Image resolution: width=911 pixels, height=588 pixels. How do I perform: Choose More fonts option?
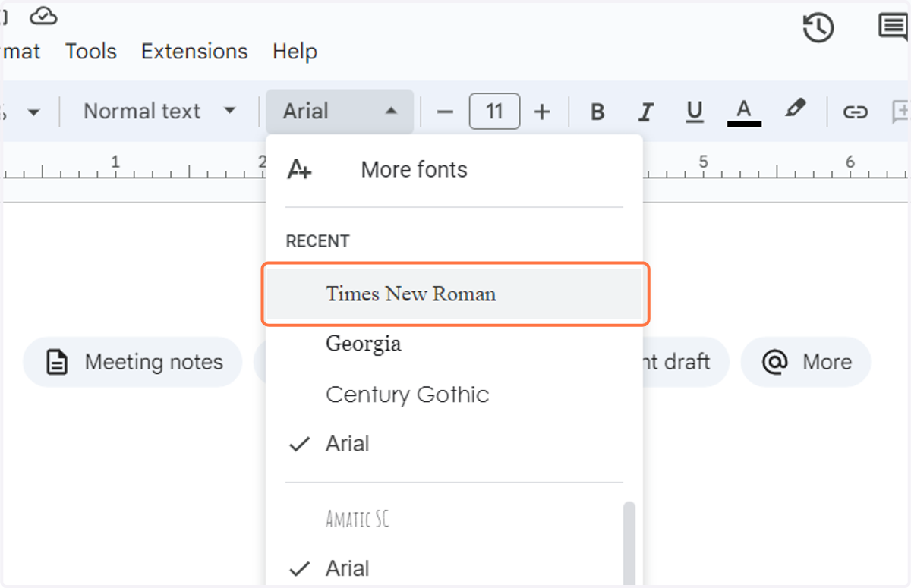point(454,169)
